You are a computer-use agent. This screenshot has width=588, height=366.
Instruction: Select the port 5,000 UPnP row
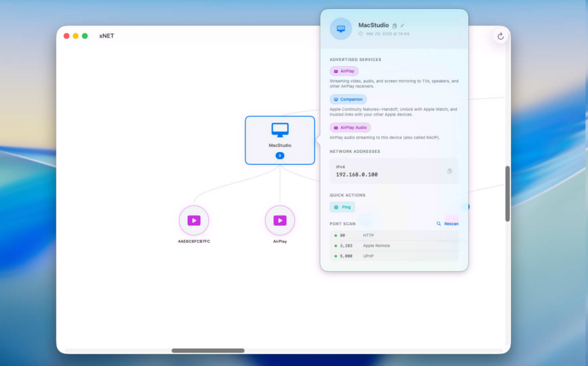[394, 256]
